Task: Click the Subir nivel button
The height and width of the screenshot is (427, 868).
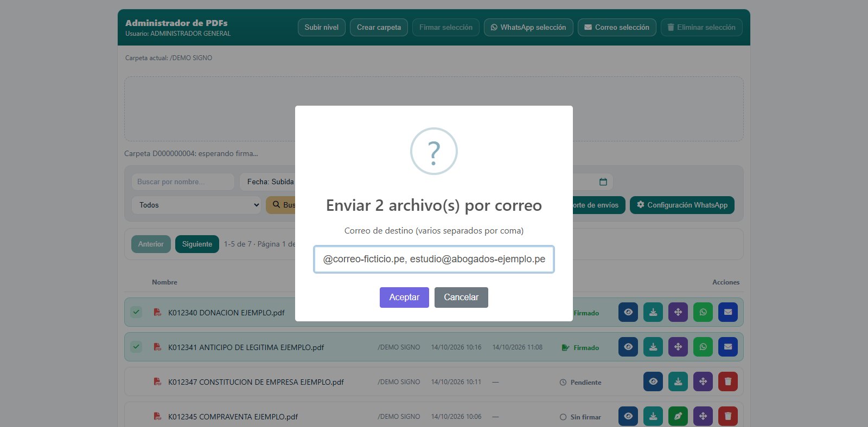Action: point(322,27)
